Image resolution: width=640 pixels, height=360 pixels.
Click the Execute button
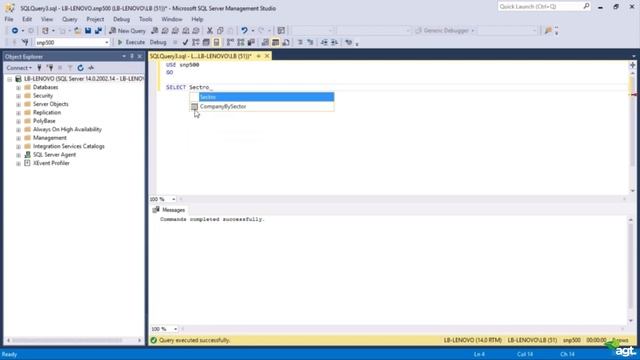tap(131, 42)
